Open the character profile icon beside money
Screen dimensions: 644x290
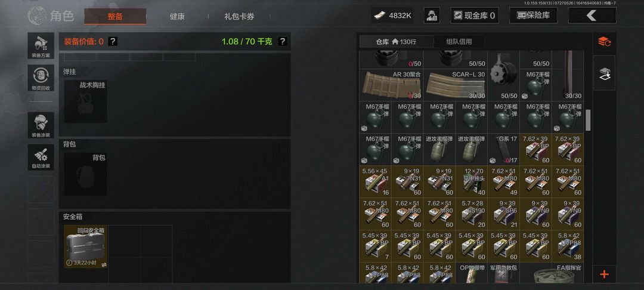point(432,16)
